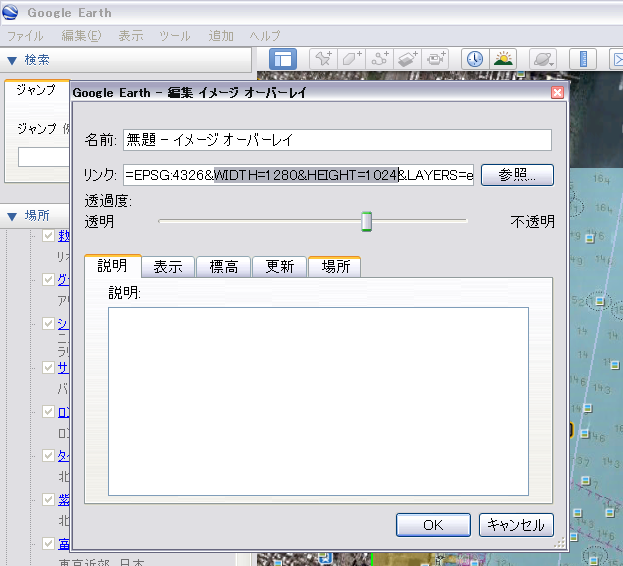Open the 紫 link in places list
This screenshot has height=566, width=623.
tap(64, 500)
